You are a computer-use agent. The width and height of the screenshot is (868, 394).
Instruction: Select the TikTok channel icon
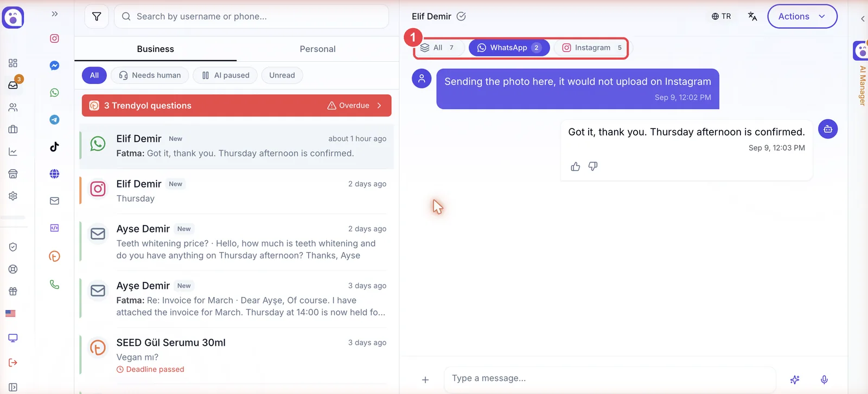pos(54,147)
